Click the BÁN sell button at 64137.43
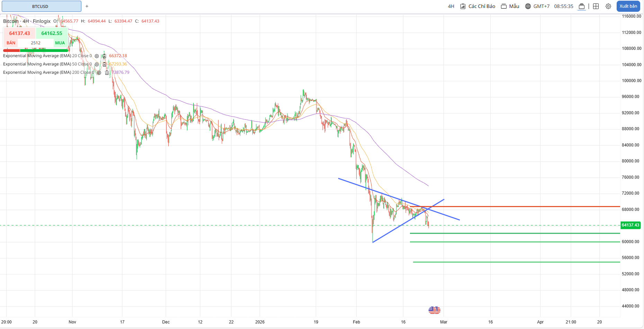644x329 pixels. 19,34
